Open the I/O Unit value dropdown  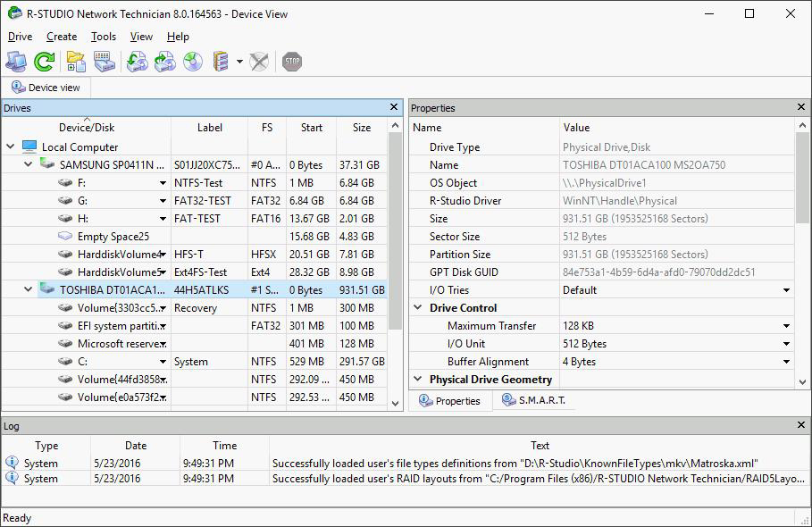pos(786,344)
